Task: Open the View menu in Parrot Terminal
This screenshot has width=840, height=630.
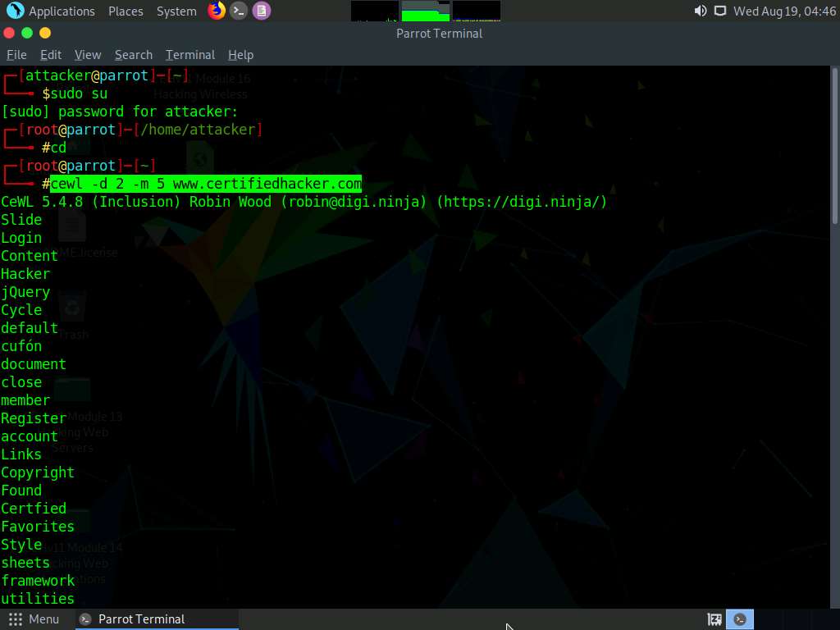Action: [88, 55]
